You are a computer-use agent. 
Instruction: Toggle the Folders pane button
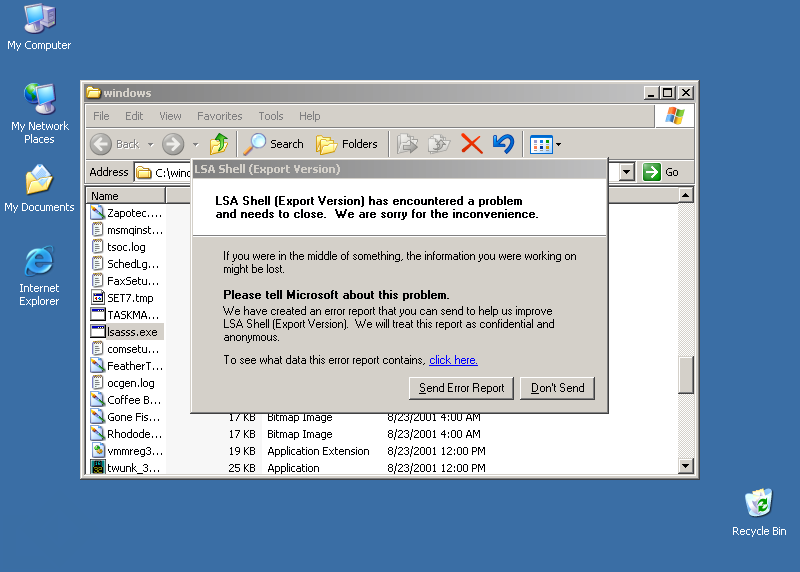point(347,144)
